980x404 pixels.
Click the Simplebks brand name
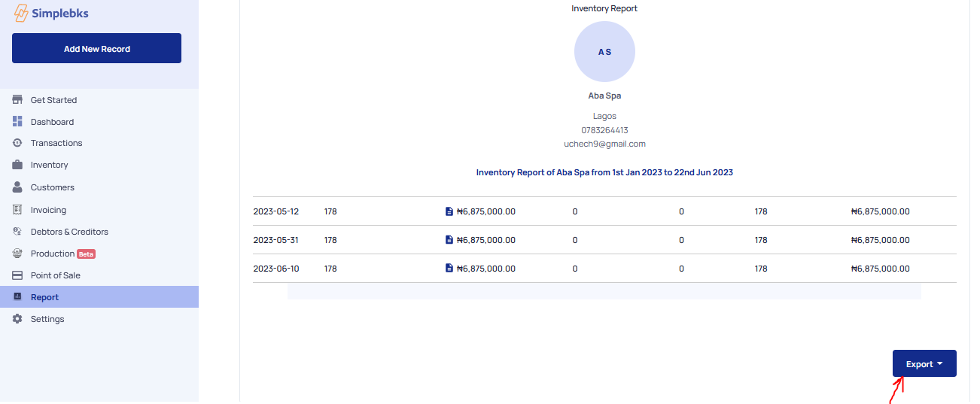(x=60, y=14)
